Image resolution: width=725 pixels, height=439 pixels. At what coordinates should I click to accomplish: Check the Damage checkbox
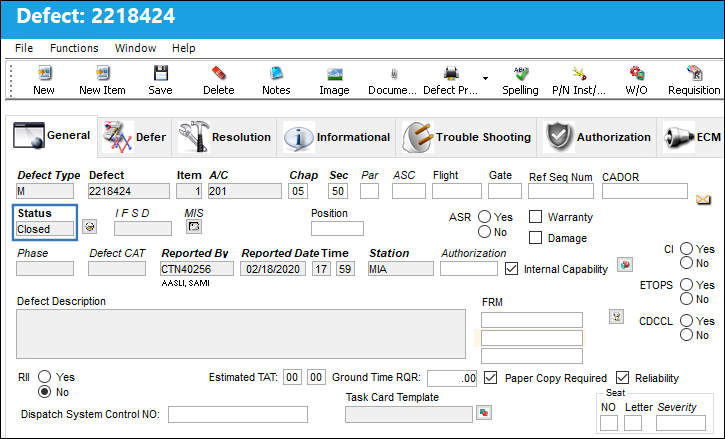pos(535,237)
